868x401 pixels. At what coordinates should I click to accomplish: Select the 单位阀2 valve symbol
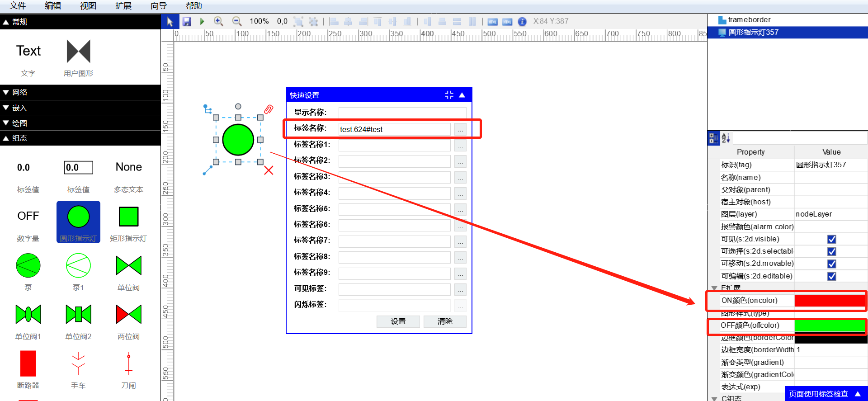(78, 314)
